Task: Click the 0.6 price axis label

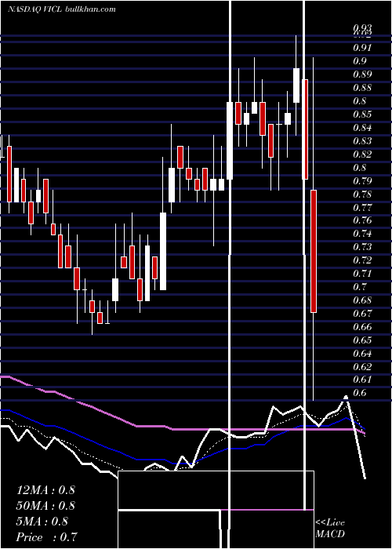Action: pos(360,392)
